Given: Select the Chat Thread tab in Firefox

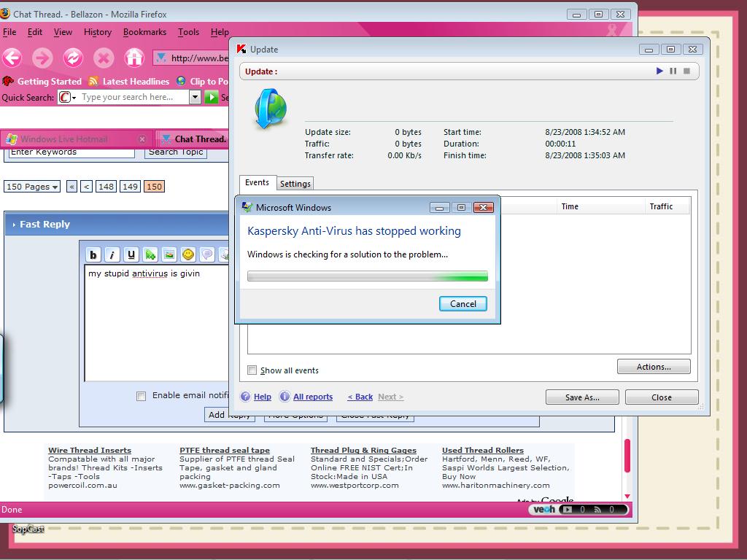Looking at the screenshot, I should click(x=193, y=139).
